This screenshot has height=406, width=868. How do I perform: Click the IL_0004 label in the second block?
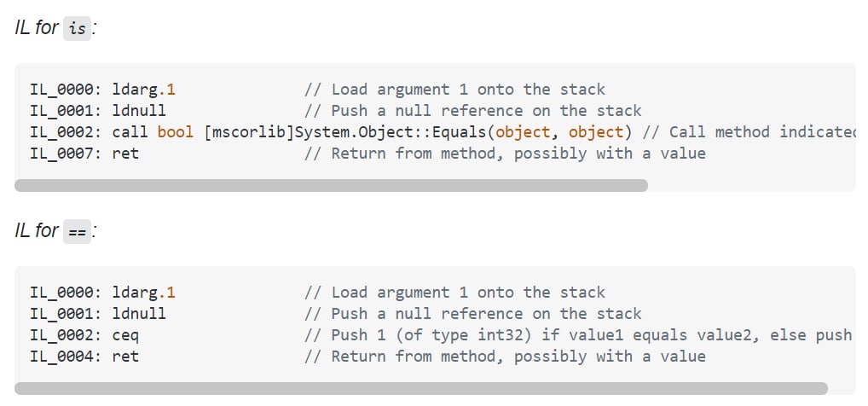point(66,357)
